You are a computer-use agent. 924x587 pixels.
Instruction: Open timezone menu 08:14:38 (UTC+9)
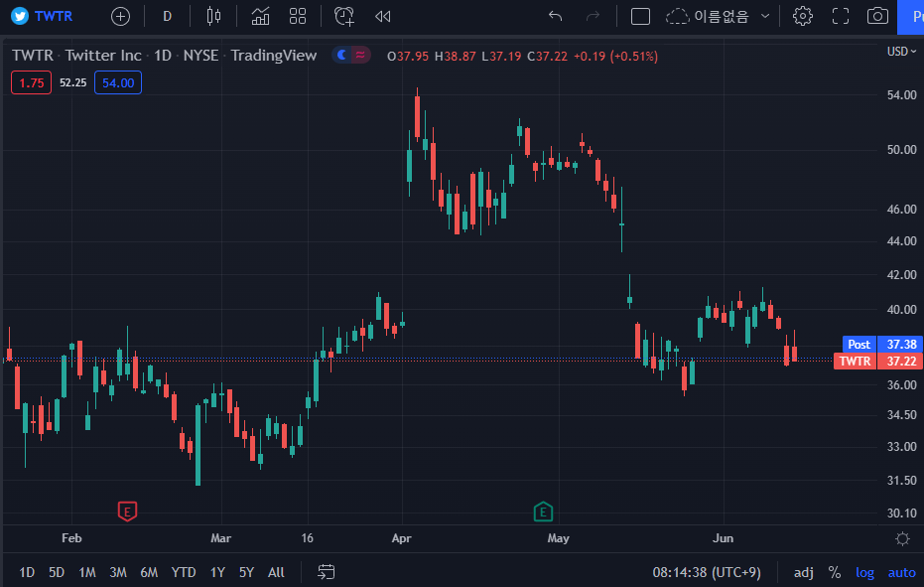[706, 572]
